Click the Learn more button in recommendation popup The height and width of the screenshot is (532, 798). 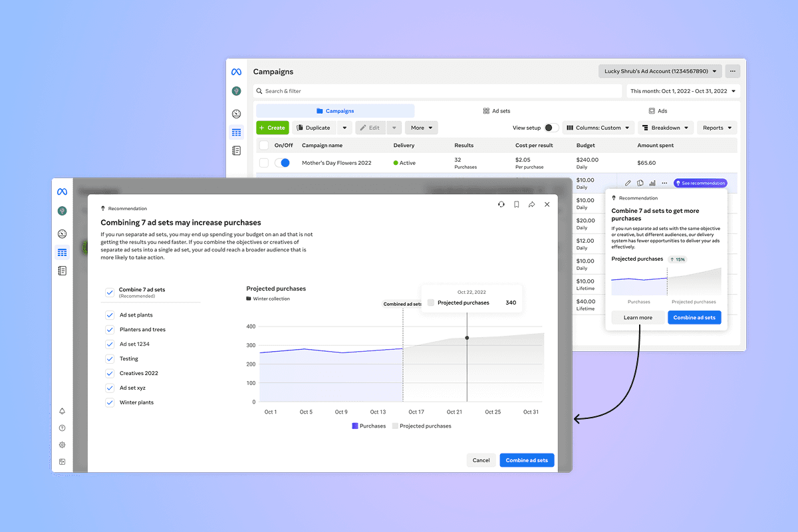coord(637,317)
